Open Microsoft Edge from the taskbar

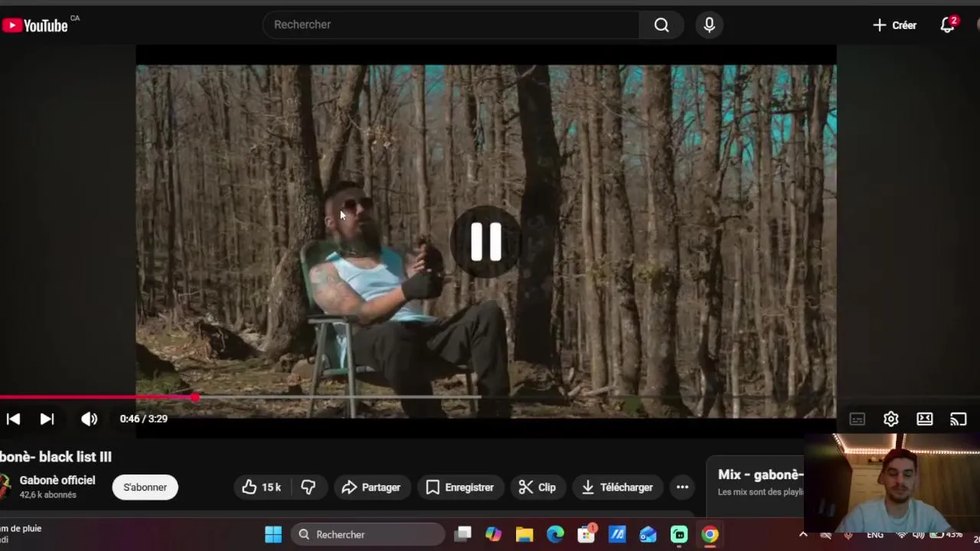pos(556,534)
